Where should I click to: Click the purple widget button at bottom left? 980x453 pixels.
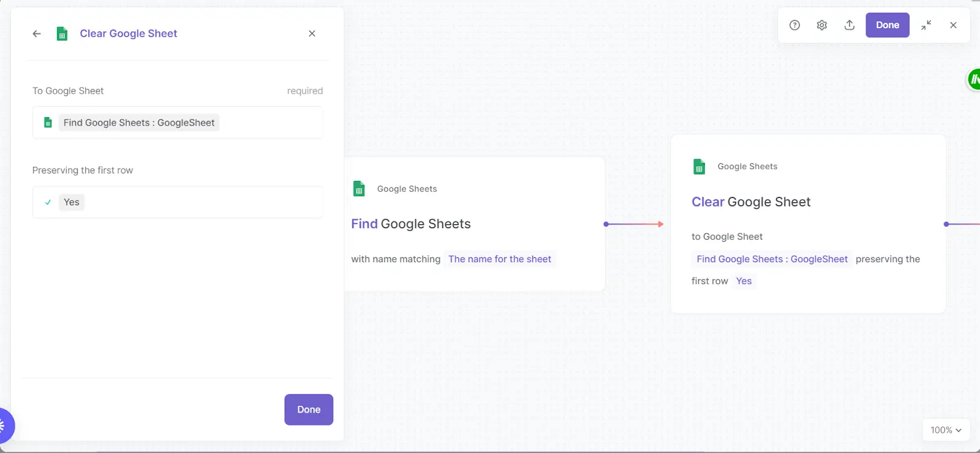(5, 425)
